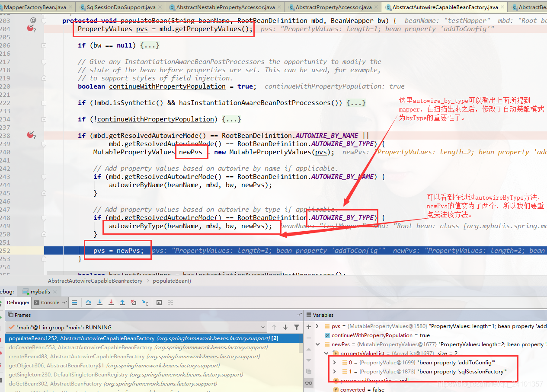
Task: Toggle the breakpoint on line 204
Action: coord(31,29)
